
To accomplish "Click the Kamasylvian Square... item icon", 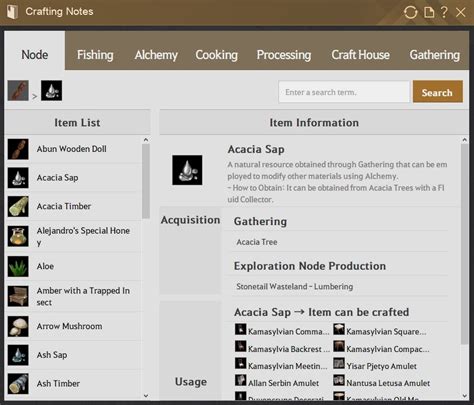I will coord(339,329).
